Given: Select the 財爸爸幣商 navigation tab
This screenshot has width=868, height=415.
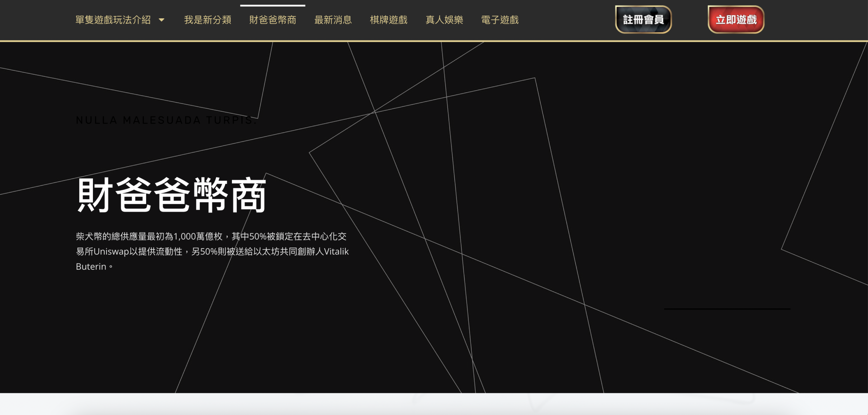Looking at the screenshot, I should pyautogui.click(x=273, y=20).
